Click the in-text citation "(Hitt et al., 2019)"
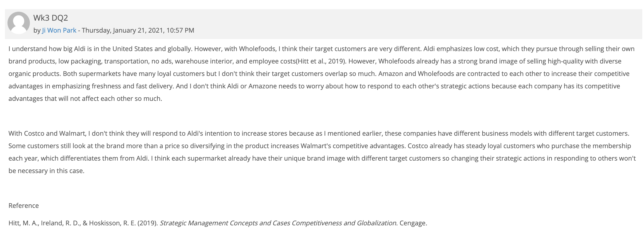This screenshot has height=245, width=644. click(x=321, y=61)
